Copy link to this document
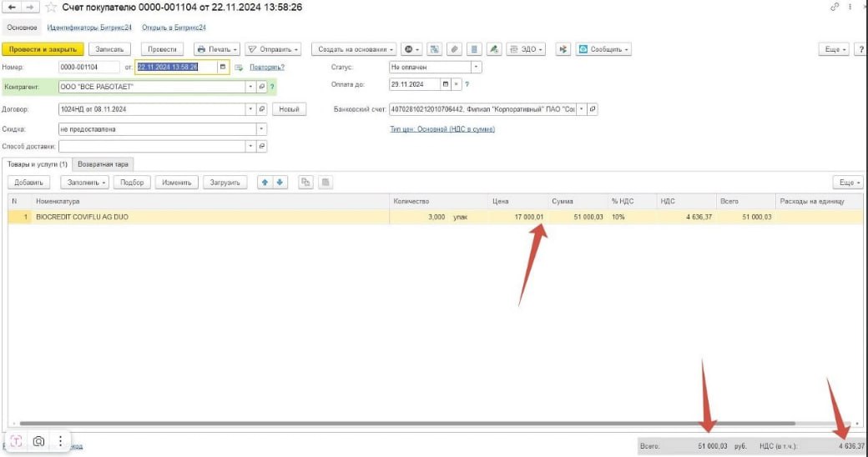 tap(835, 8)
